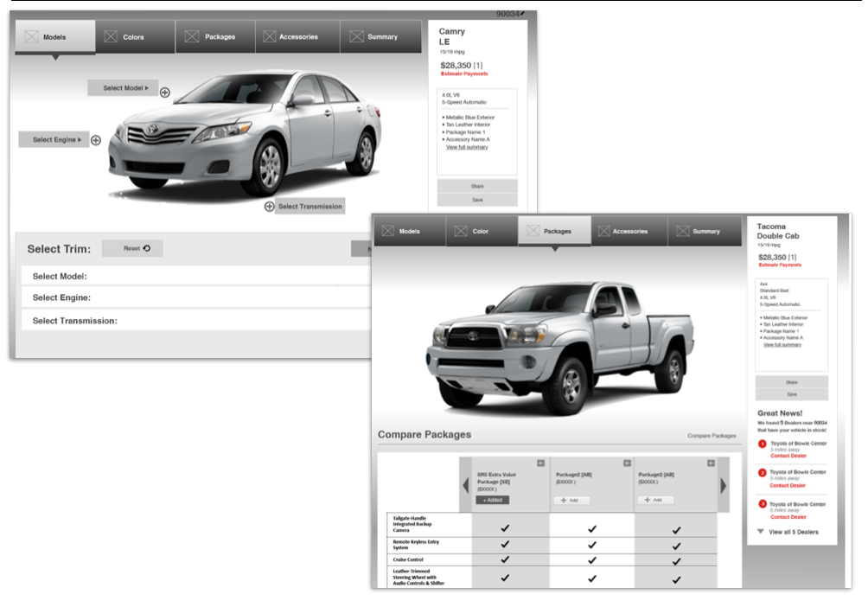Open Summary tab in the Tacoma window
Viewport: 868px width, 607px height.
point(705,231)
